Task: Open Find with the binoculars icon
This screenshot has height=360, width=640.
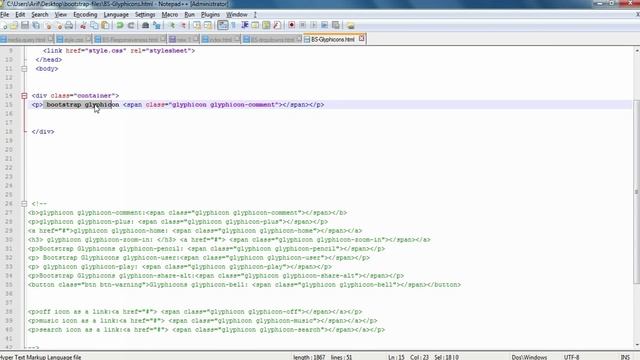Action: [145, 26]
